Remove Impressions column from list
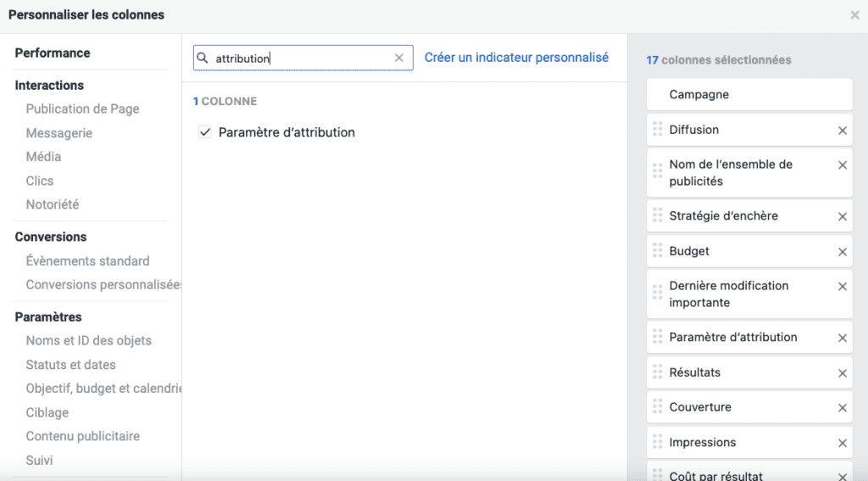 pyautogui.click(x=842, y=443)
